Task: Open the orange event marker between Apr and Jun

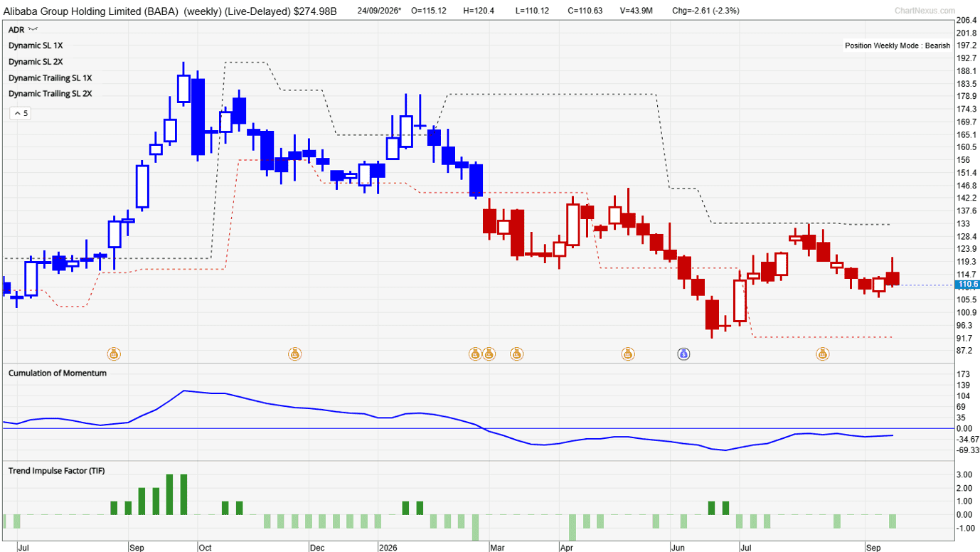Action: (x=628, y=353)
